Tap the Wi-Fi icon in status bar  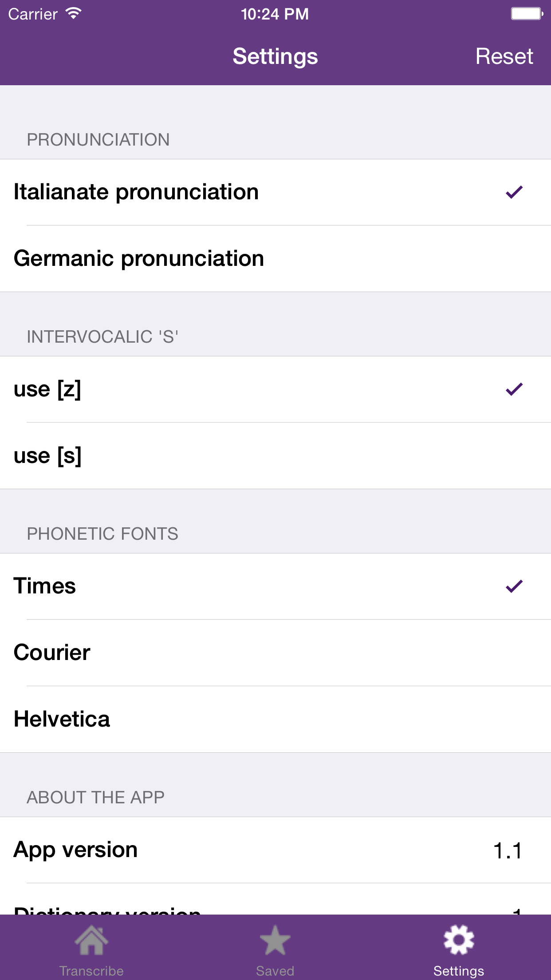coord(73,14)
